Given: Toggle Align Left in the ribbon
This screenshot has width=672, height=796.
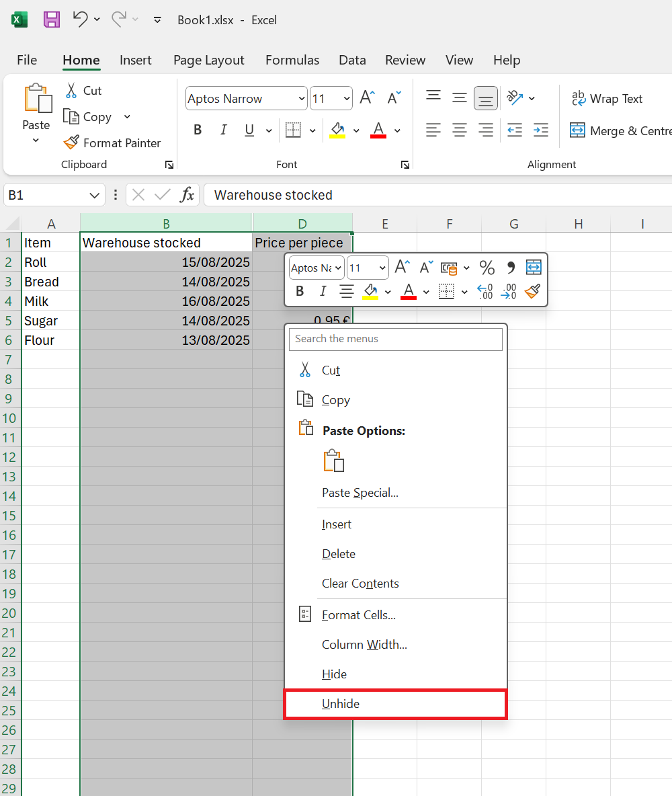Looking at the screenshot, I should click(433, 130).
